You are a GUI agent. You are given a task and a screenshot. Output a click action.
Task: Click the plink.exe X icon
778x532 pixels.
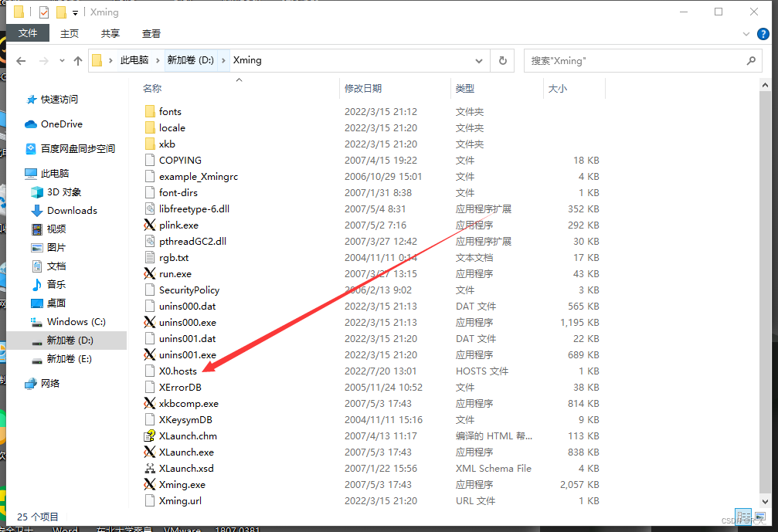tap(149, 225)
